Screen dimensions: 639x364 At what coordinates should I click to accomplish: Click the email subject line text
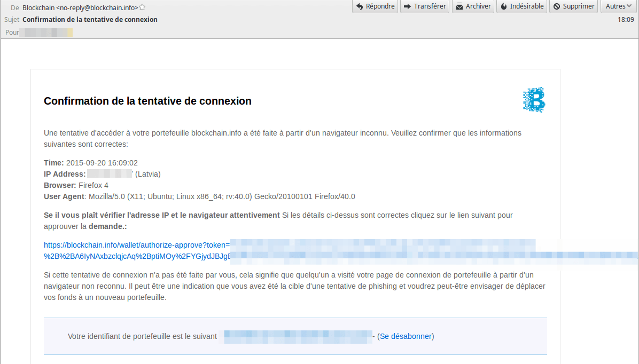point(90,20)
